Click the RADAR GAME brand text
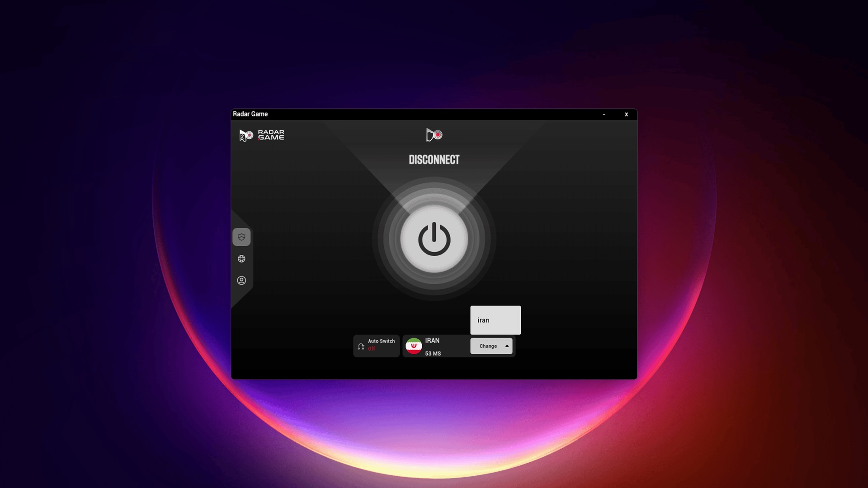868x488 pixels. (271, 135)
